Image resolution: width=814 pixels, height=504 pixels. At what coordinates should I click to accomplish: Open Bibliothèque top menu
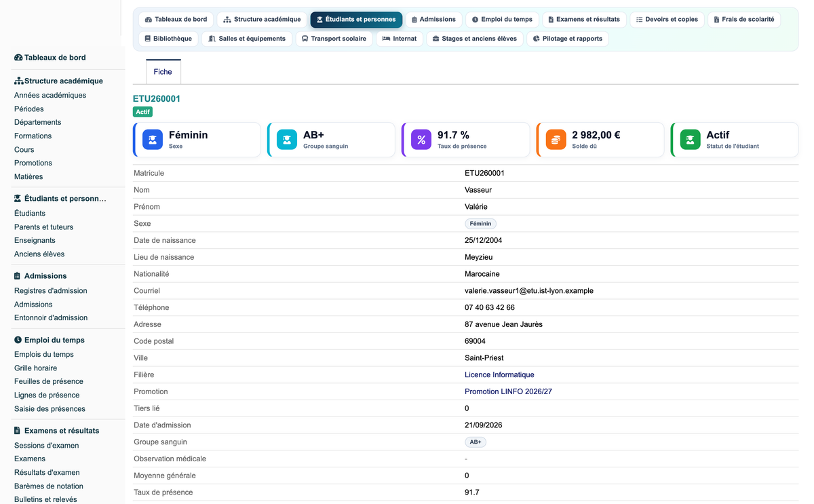point(168,39)
